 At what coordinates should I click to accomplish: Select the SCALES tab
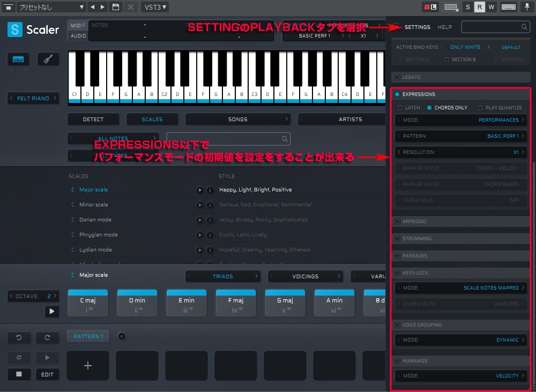tap(152, 120)
